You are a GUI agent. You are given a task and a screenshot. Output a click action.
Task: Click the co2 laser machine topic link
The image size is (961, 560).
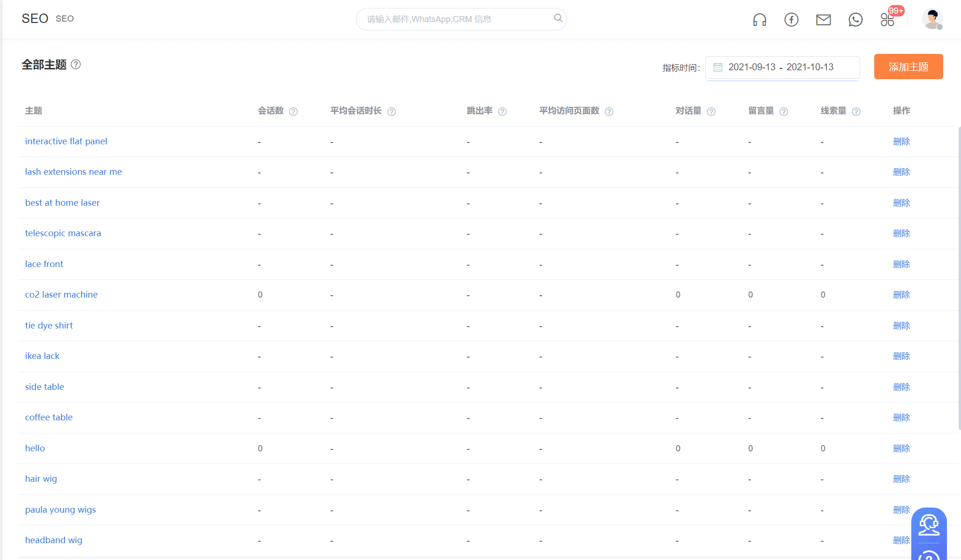(61, 295)
